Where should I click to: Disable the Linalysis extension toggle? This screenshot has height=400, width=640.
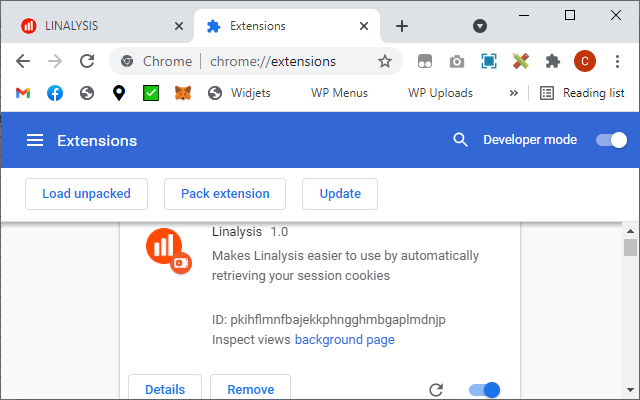tap(484, 390)
